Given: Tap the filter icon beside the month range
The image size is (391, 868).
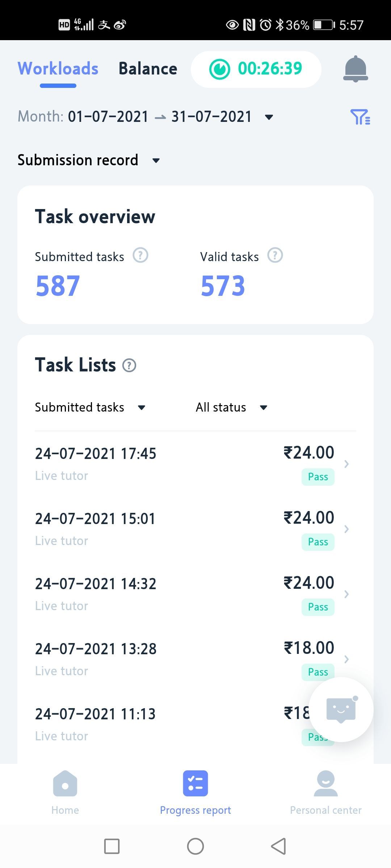Looking at the screenshot, I should tap(360, 117).
